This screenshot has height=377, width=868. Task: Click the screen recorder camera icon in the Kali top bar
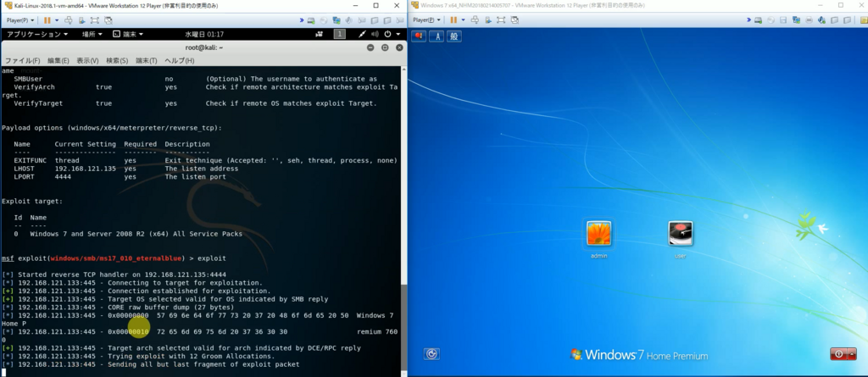coord(319,35)
